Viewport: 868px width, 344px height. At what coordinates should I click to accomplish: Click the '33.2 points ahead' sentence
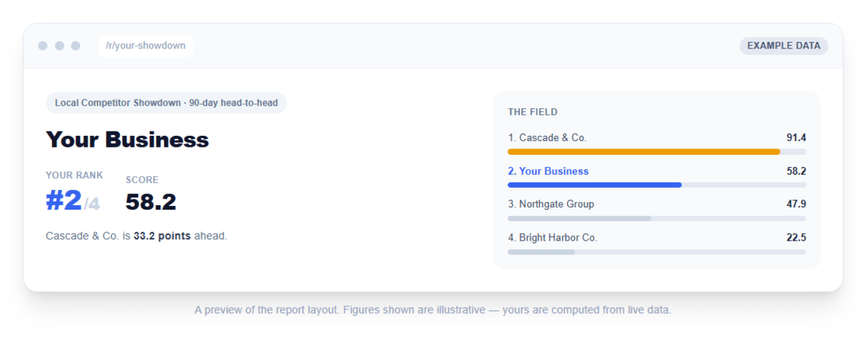click(x=137, y=236)
